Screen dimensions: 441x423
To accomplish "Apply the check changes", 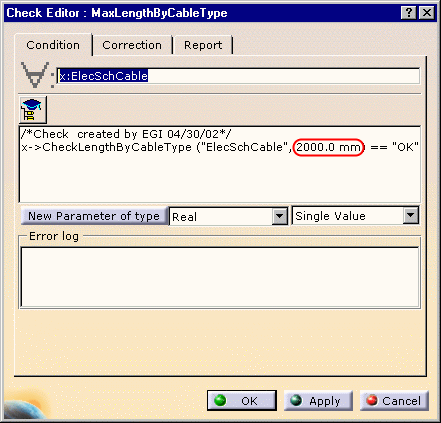I will point(318,400).
